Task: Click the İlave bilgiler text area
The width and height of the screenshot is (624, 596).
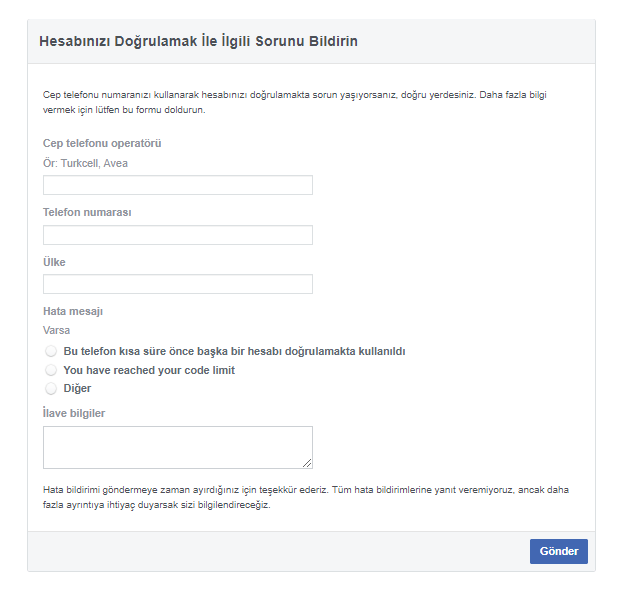Action: [x=177, y=447]
